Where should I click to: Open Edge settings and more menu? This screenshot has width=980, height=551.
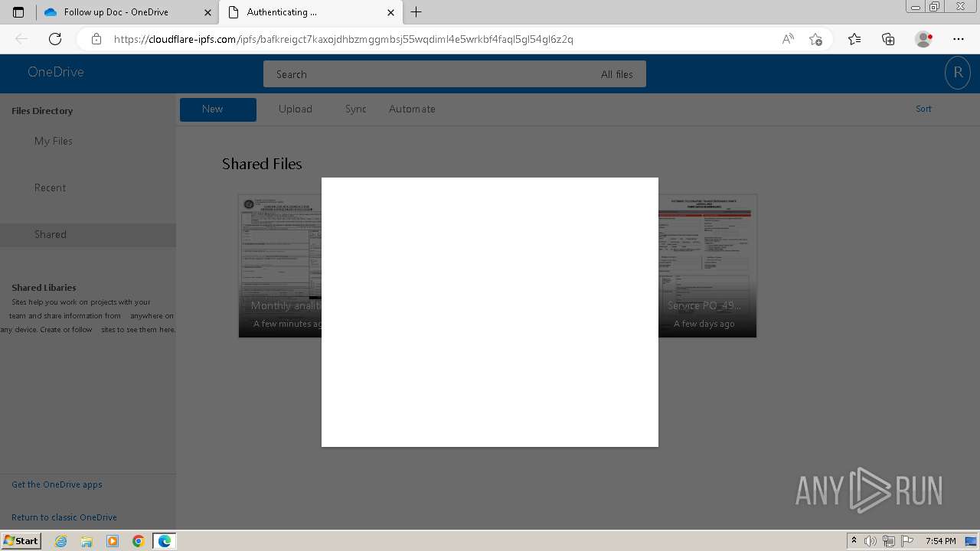click(959, 39)
